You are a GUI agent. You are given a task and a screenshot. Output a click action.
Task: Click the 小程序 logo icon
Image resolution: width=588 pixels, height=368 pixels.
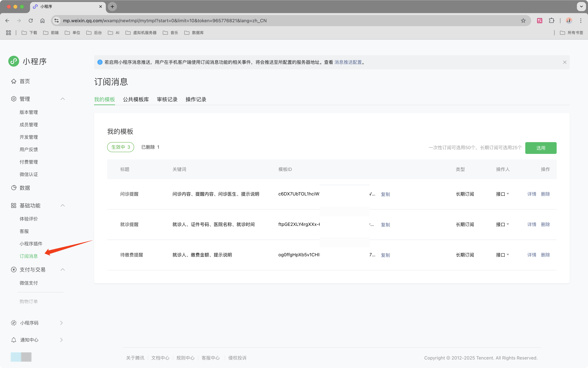(x=14, y=61)
